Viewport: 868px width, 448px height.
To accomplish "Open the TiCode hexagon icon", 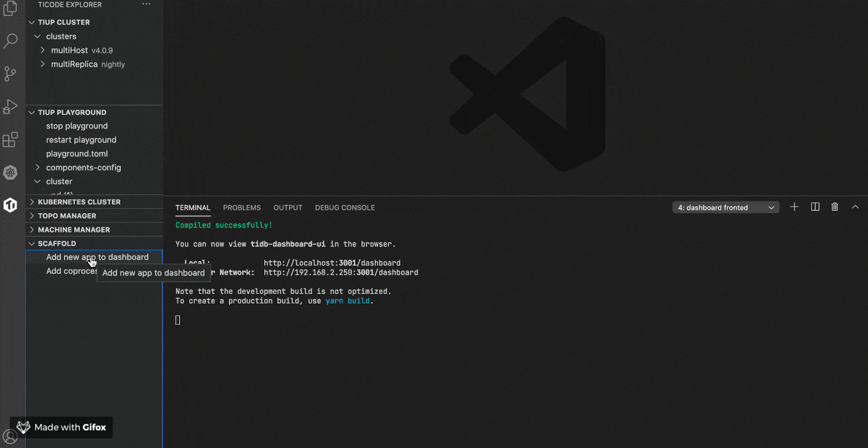I will [x=10, y=205].
